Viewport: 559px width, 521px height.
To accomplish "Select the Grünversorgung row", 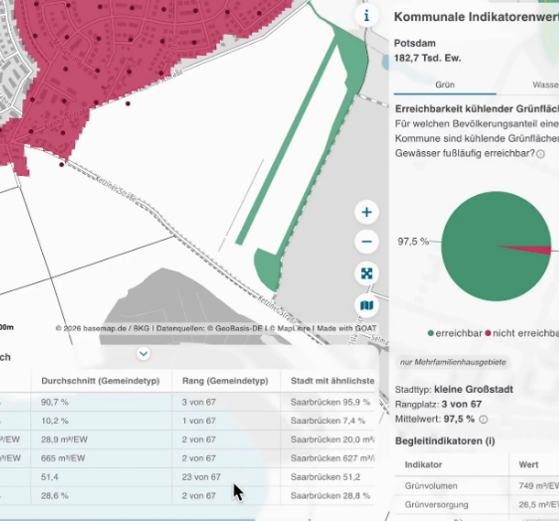I will [x=477, y=505].
